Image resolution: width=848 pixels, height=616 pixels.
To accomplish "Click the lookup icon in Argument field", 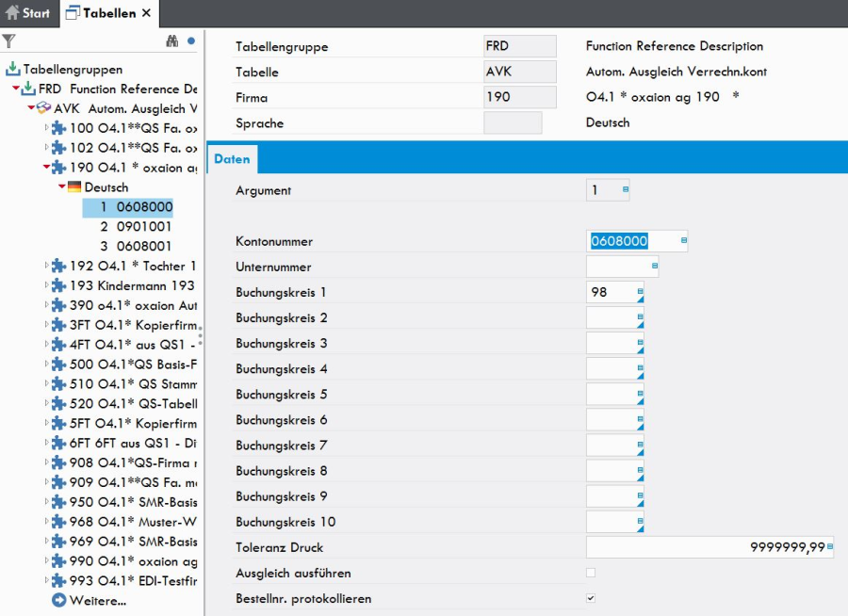I will click(626, 189).
